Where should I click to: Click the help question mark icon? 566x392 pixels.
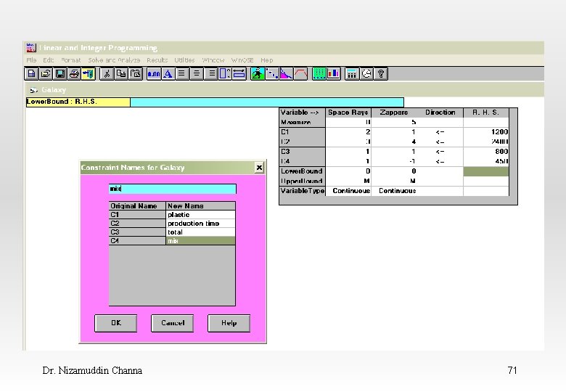[x=380, y=73]
